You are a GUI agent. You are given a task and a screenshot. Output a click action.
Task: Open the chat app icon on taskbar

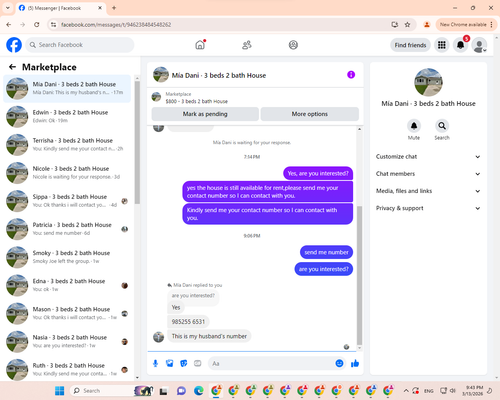click(x=181, y=390)
